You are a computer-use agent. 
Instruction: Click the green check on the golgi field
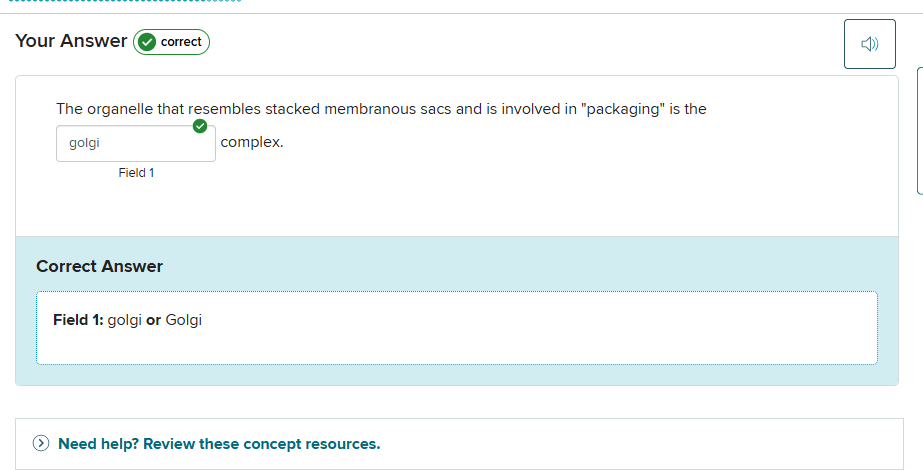200,126
